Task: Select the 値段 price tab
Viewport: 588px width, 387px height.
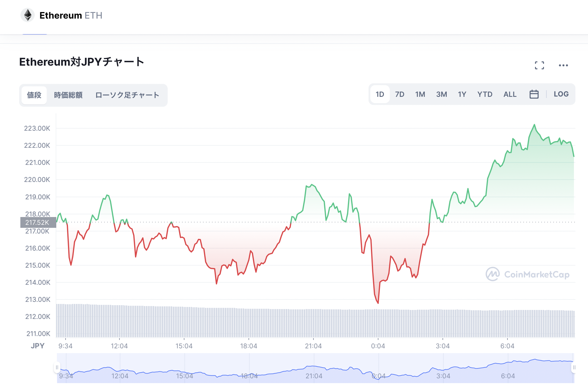Action: [x=34, y=95]
